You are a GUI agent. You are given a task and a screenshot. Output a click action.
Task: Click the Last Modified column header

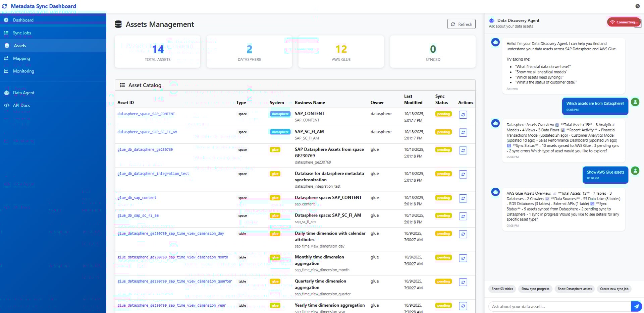[x=413, y=100]
